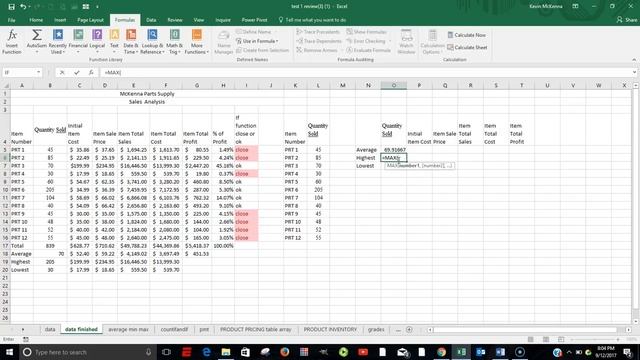Open Math & Trig functions

coord(174,42)
